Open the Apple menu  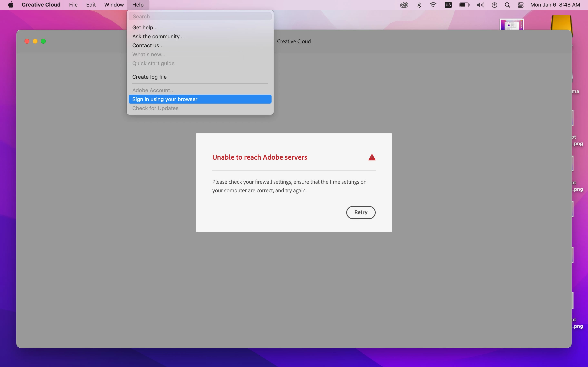click(x=11, y=5)
